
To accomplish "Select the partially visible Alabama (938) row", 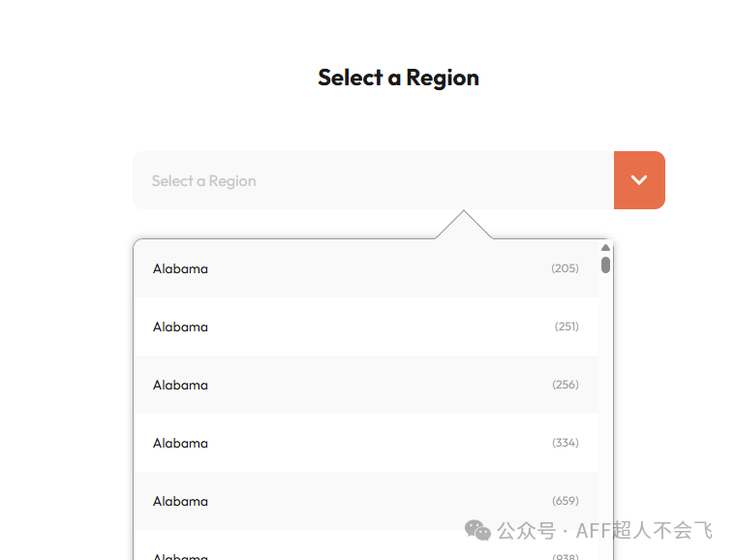I will [365, 554].
